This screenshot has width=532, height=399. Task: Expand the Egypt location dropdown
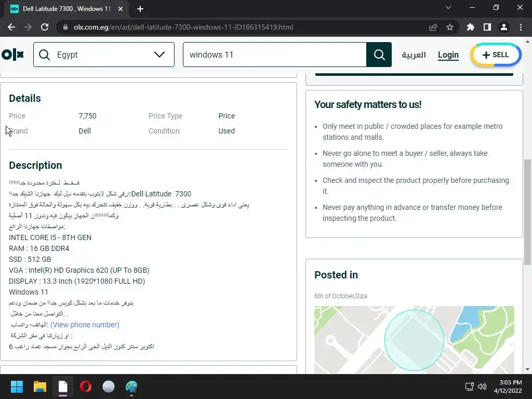pyautogui.click(x=159, y=55)
